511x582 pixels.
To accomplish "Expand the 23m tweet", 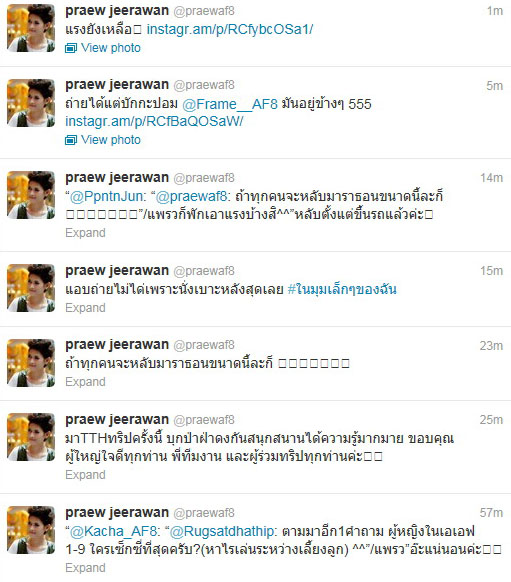I will point(85,382).
